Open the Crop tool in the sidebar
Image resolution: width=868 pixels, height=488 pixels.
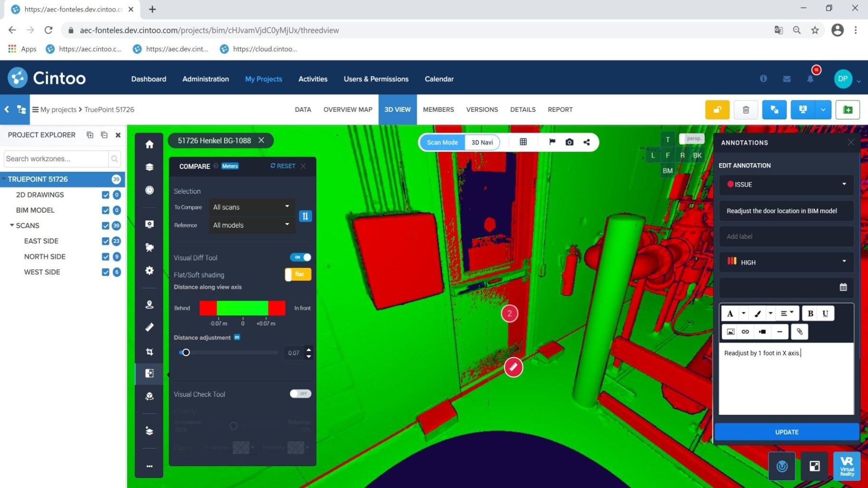coord(149,351)
